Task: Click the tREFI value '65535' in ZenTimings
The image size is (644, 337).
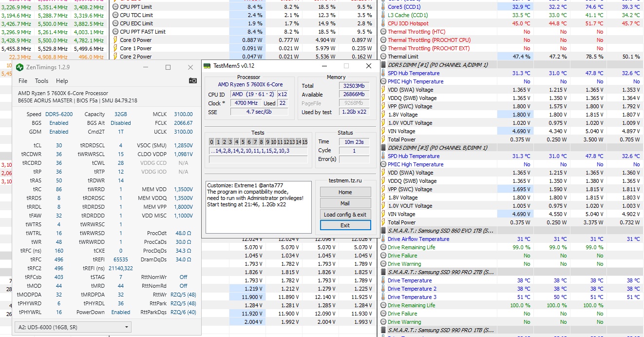Action: 121,260
